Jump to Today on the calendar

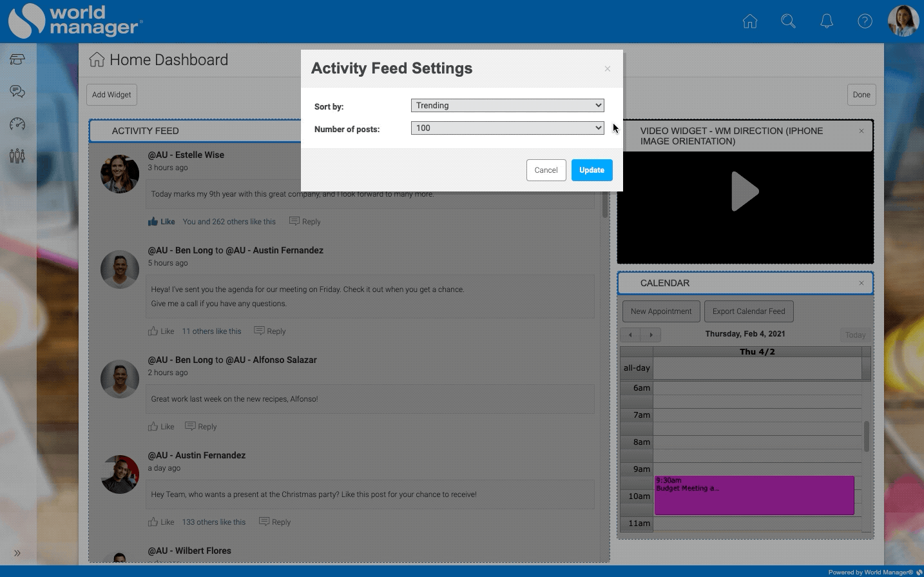855,335
